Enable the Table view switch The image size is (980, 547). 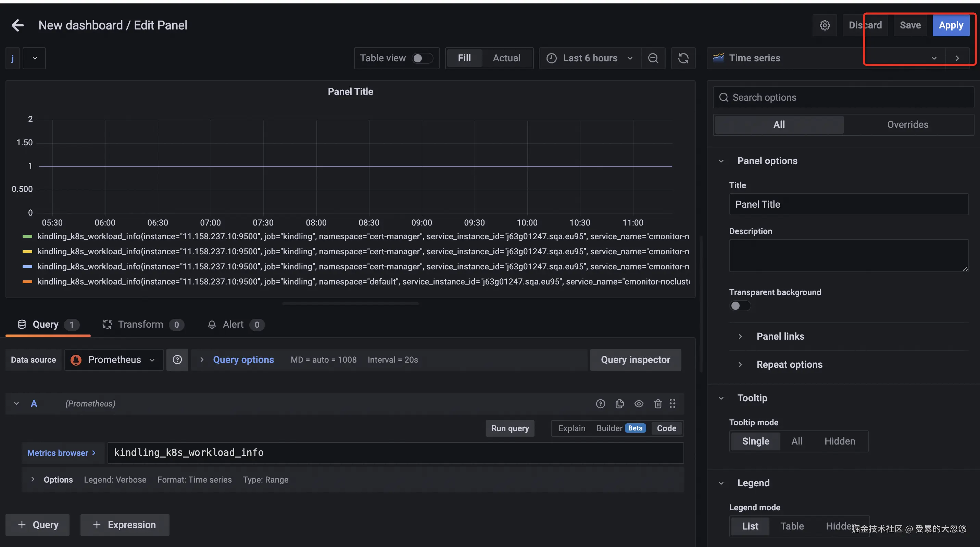(x=422, y=58)
